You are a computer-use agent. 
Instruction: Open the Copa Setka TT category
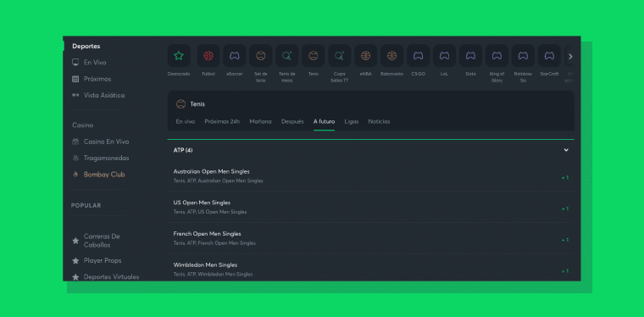click(340, 56)
